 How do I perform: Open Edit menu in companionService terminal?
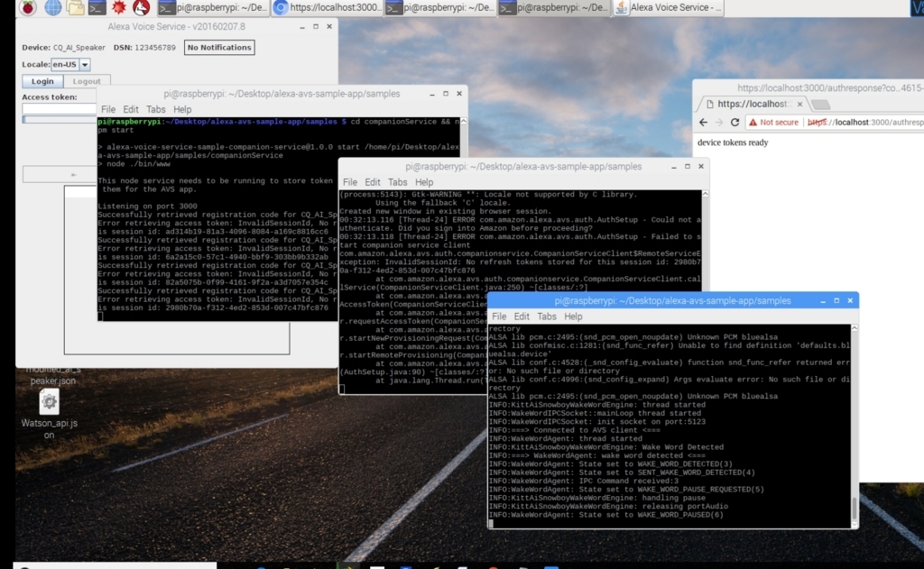point(131,109)
